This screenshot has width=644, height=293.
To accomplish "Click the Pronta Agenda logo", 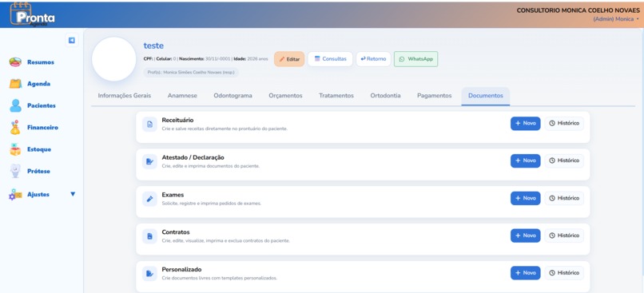I will 33,14.
